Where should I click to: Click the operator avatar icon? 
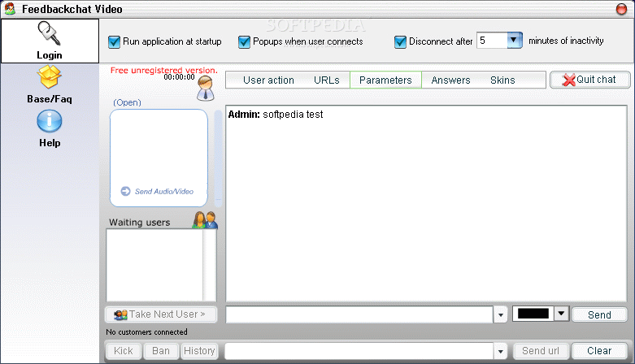206,88
